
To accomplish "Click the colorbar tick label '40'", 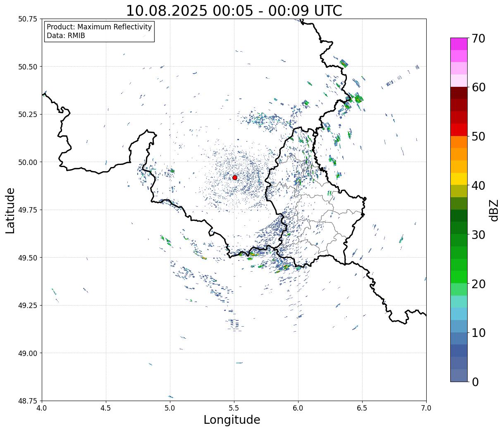I will (478, 186).
